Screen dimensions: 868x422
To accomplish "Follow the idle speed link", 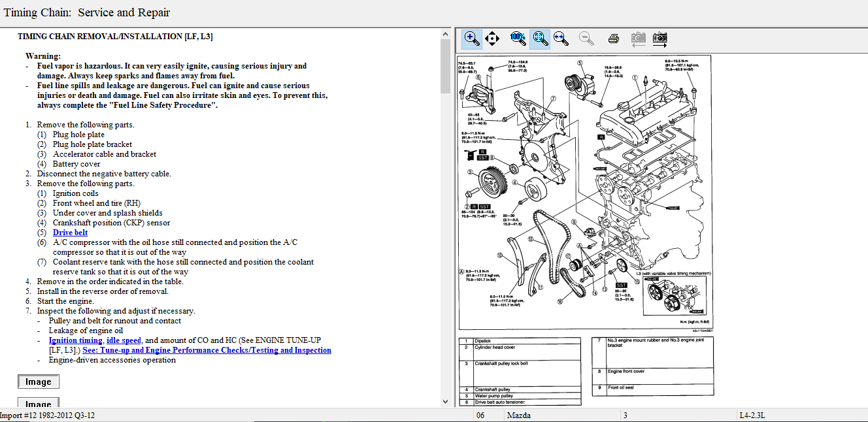I will [124, 340].
